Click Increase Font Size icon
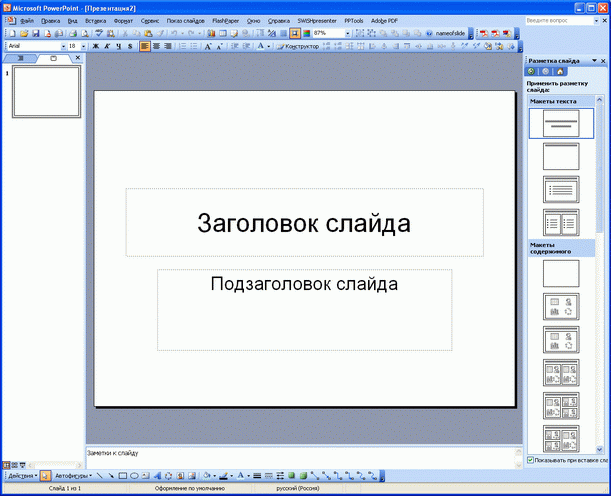The image size is (611, 496). (x=208, y=46)
